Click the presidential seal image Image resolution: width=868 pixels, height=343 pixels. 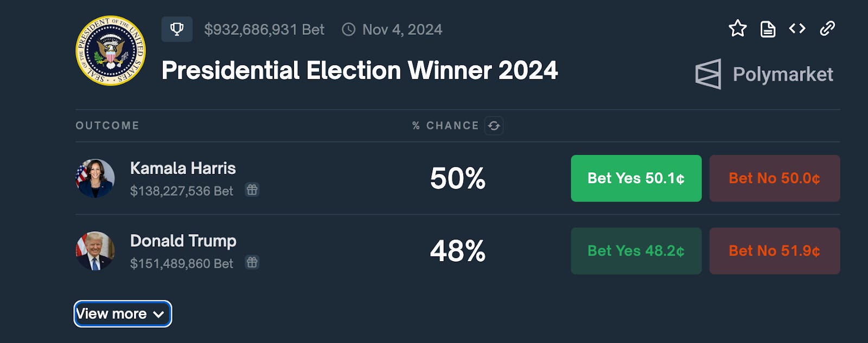click(111, 50)
